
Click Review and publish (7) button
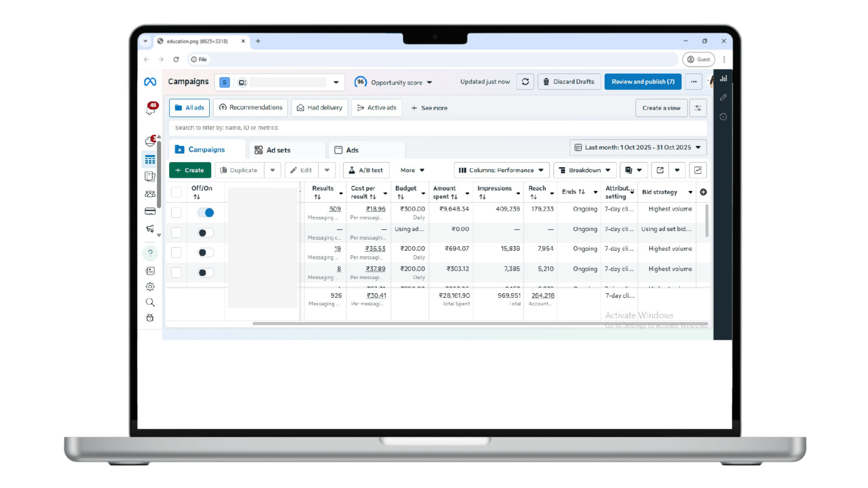coord(642,82)
